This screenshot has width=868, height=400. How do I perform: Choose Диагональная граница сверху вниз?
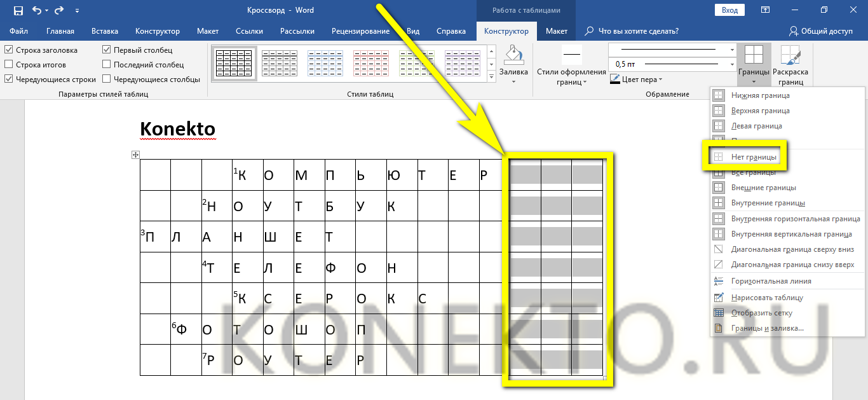point(787,249)
